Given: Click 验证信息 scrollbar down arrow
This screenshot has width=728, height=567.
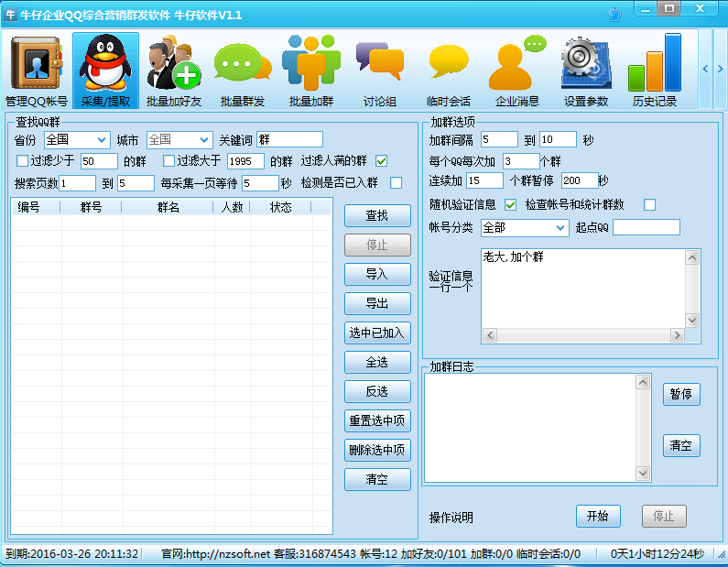Looking at the screenshot, I should tap(692, 320).
